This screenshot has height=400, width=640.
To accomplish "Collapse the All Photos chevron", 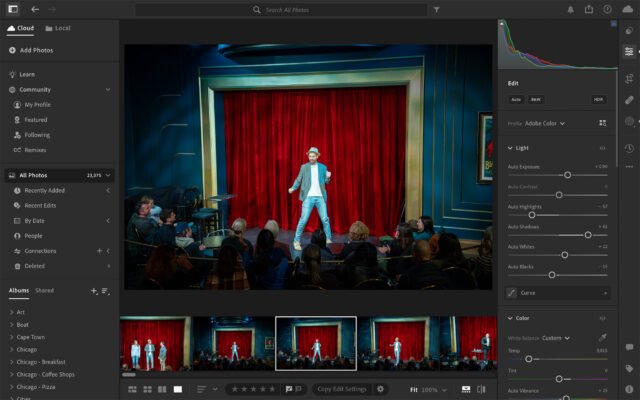I will (108, 175).
